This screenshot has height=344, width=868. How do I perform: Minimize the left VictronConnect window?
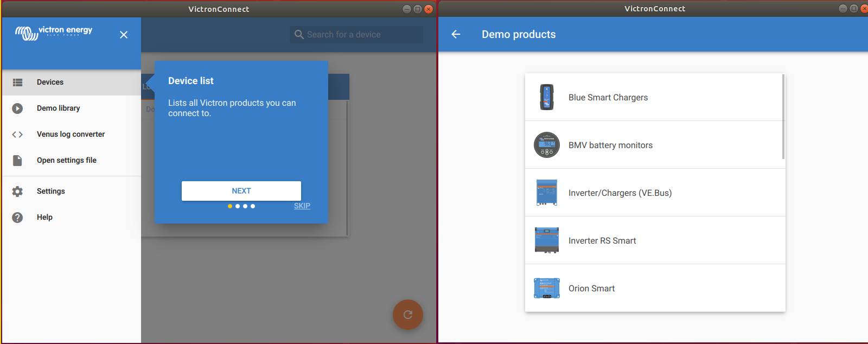point(407,9)
